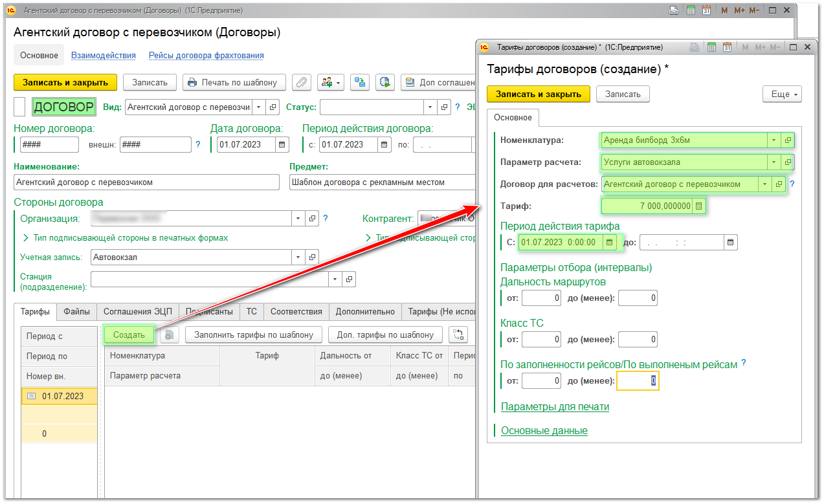
Task: Open calendar for tariff period 'до' field
Action: [x=730, y=243]
